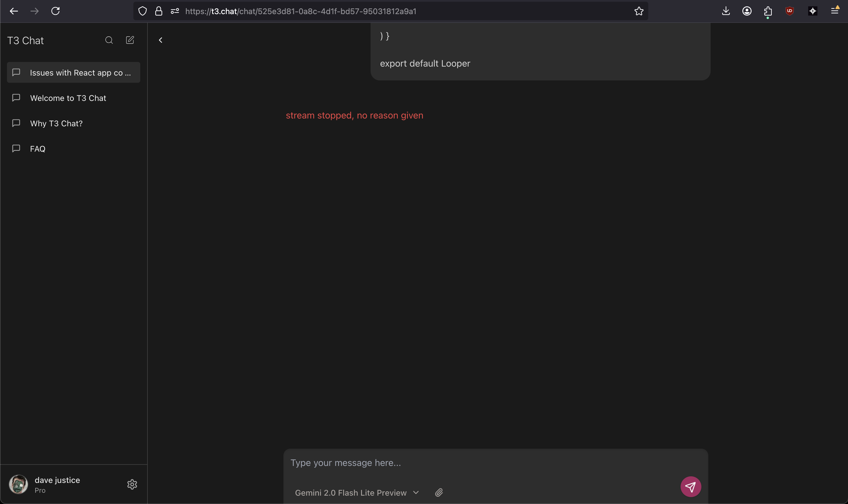Reload the page with the refresh button
848x504 pixels.
coord(55,11)
